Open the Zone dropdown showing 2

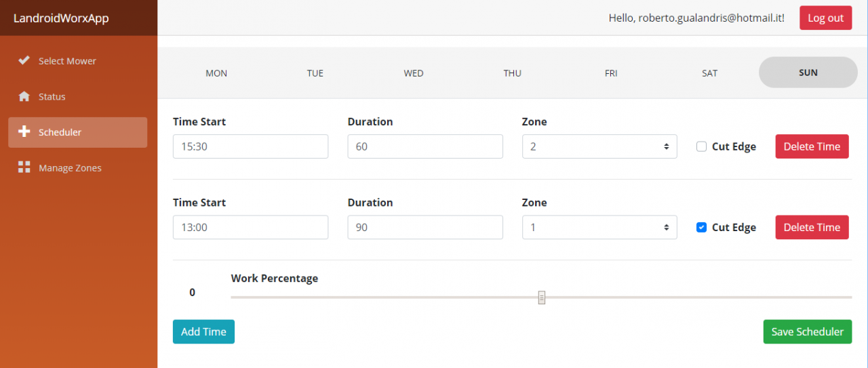click(x=599, y=146)
